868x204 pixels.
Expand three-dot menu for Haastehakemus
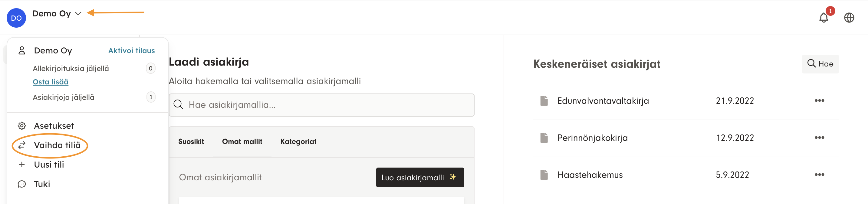(x=819, y=175)
